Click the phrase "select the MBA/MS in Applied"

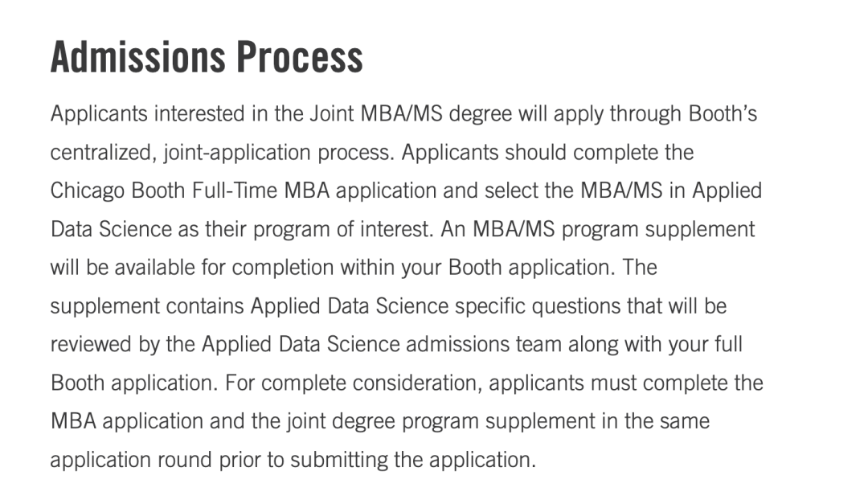click(x=624, y=191)
